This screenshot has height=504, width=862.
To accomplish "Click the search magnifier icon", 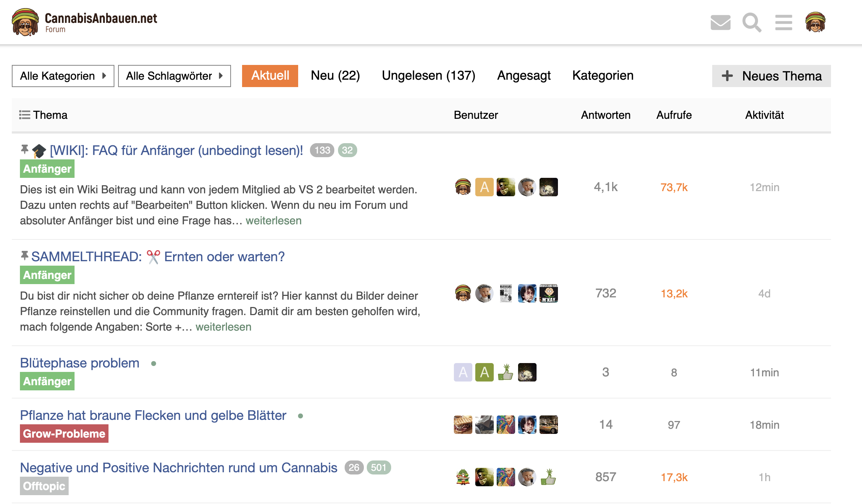I will (x=751, y=23).
